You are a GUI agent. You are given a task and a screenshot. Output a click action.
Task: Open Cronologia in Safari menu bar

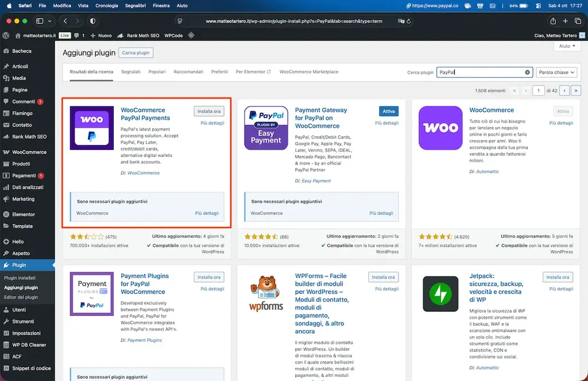(x=106, y=6)
